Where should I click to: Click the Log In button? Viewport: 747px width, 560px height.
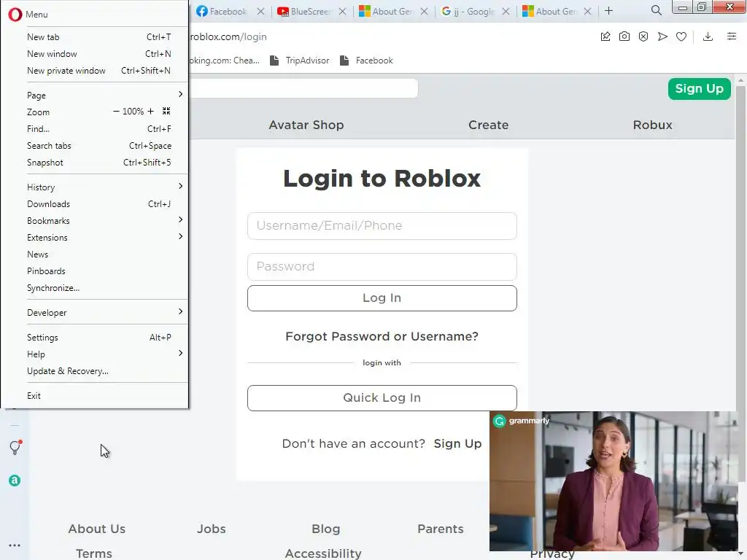pos(382,298)
